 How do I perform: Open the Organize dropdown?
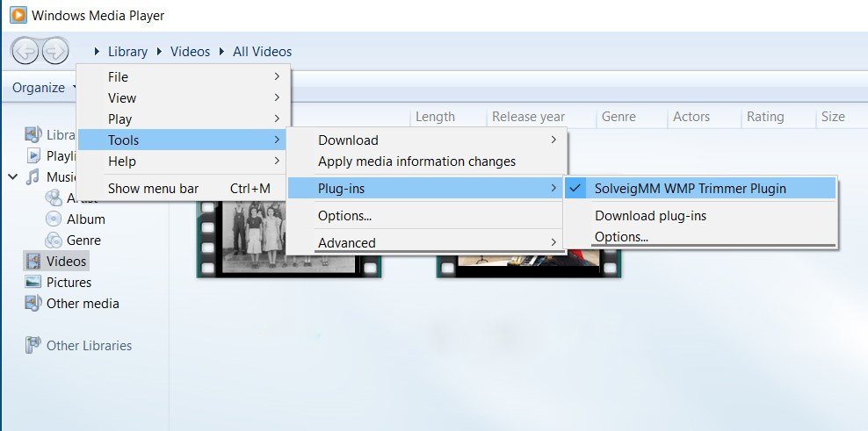pos(46,88)
